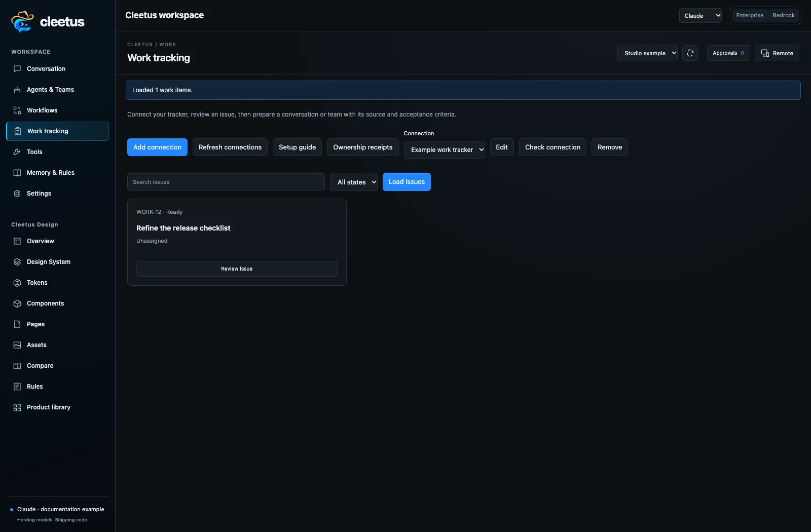Open Ownership receipts
811x532 pixels.
(x=363, y=147)
